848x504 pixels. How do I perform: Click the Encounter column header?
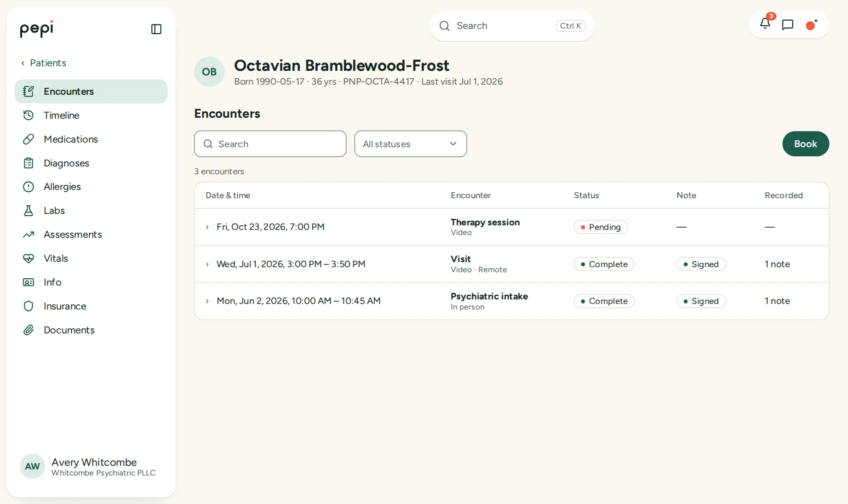pos(471,195)
